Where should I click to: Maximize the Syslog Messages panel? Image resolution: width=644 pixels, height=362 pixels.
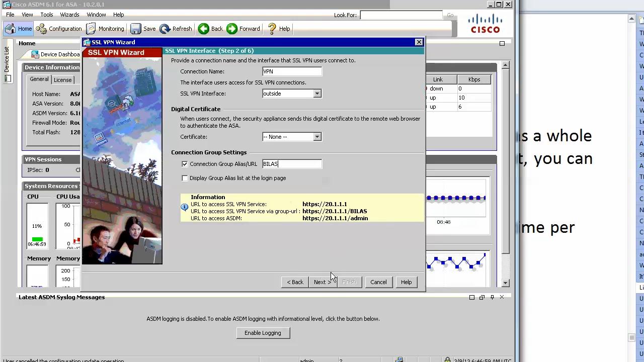(472, 297)
